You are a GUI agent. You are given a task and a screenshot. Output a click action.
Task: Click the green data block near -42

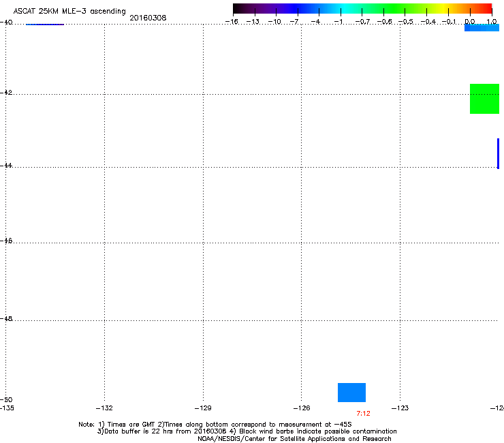click(484, 99)
